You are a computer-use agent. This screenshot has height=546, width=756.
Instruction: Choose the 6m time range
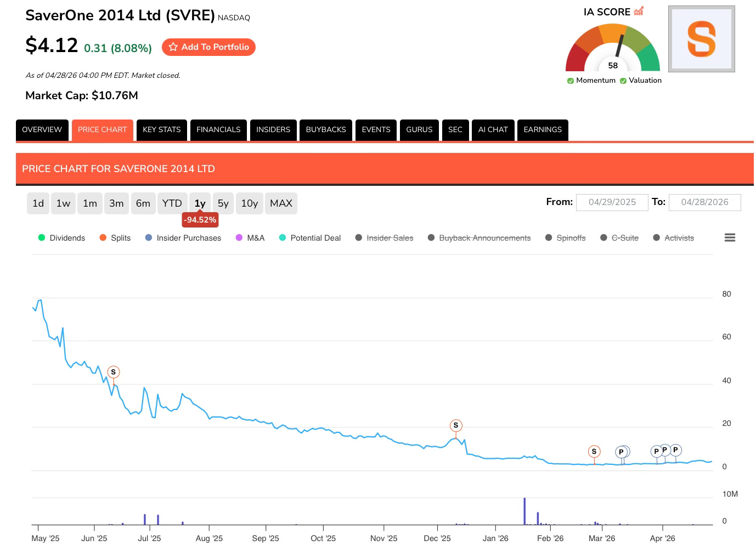(143, 203)
